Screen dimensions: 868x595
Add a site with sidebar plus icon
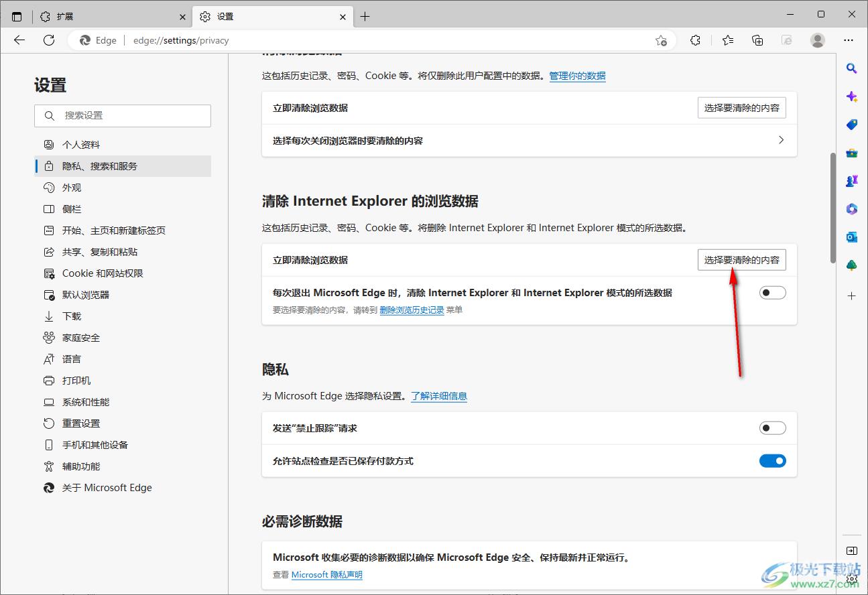pyautogui.click(x=852, y=295)
